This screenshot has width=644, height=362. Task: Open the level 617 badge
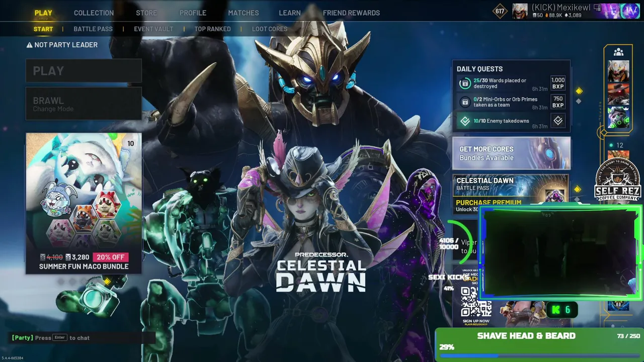(x=500, y=11)
